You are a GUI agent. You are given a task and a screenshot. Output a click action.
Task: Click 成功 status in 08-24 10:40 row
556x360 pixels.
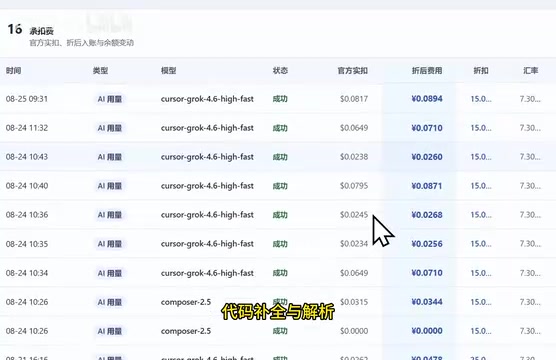click(x=280, y=186)
